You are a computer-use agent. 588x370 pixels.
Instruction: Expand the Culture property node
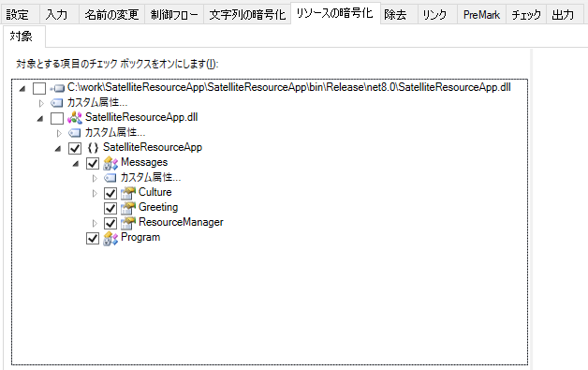95,193
